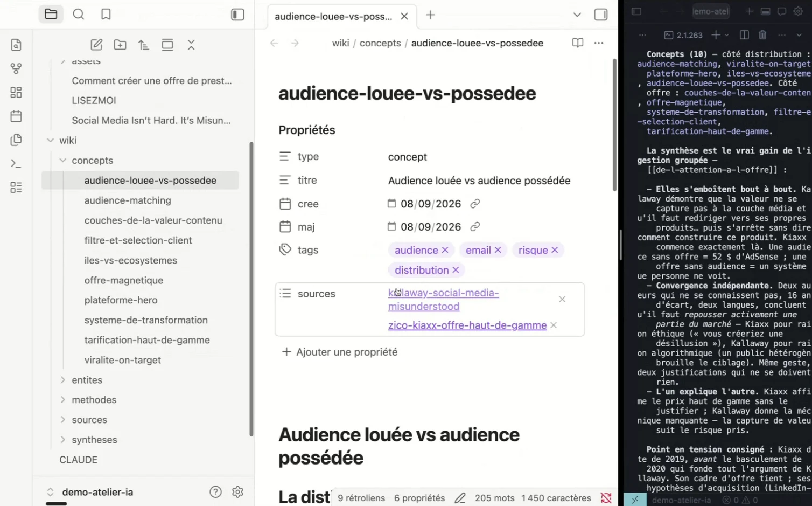Open the quick file search ribbon icon
The height and width of the screenshot is (506, 812).
coord(16,45)
